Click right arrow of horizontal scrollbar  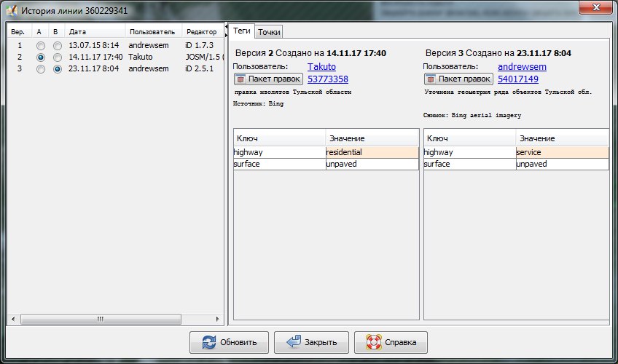point(216,319)
